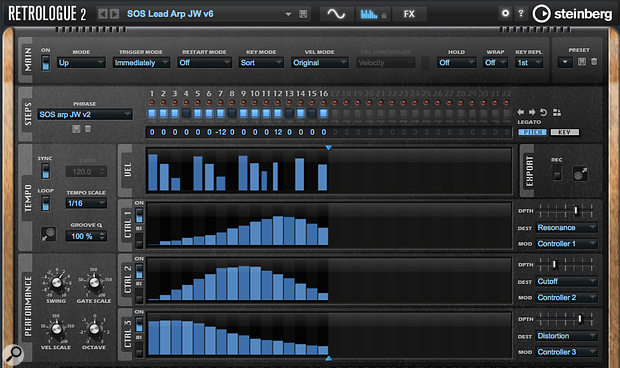The height and width of the screenshot is (368, 620).
Task: Save the phrase under SOS arp JW v2
Action: [76, 128]
